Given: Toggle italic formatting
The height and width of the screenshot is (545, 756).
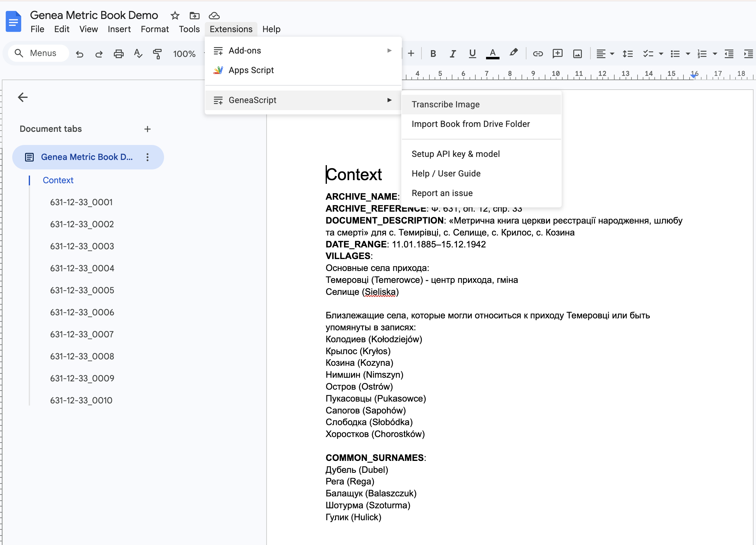Looking at the screenshot, I should pos(453,53).
